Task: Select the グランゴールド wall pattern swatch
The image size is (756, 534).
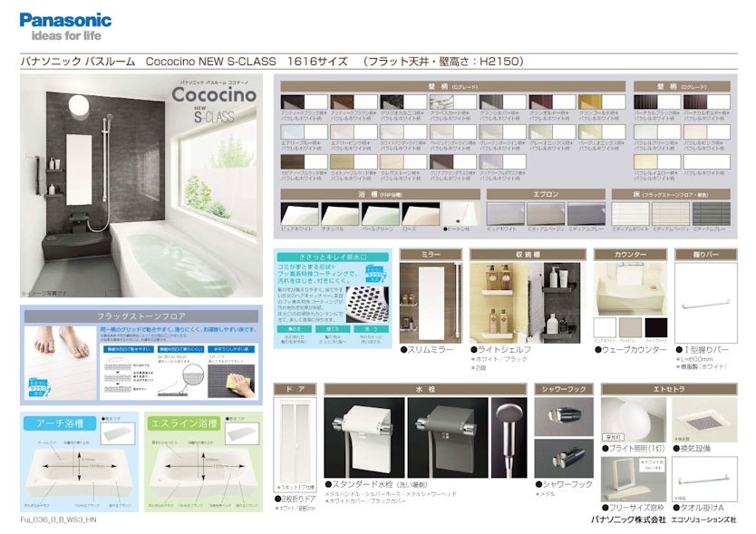Action: [602, 102]
